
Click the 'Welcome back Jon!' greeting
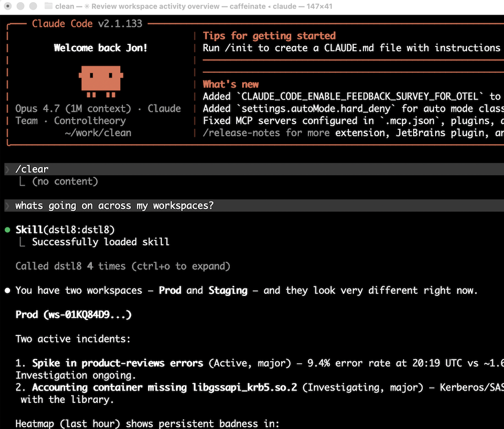(x=100, y=48)
